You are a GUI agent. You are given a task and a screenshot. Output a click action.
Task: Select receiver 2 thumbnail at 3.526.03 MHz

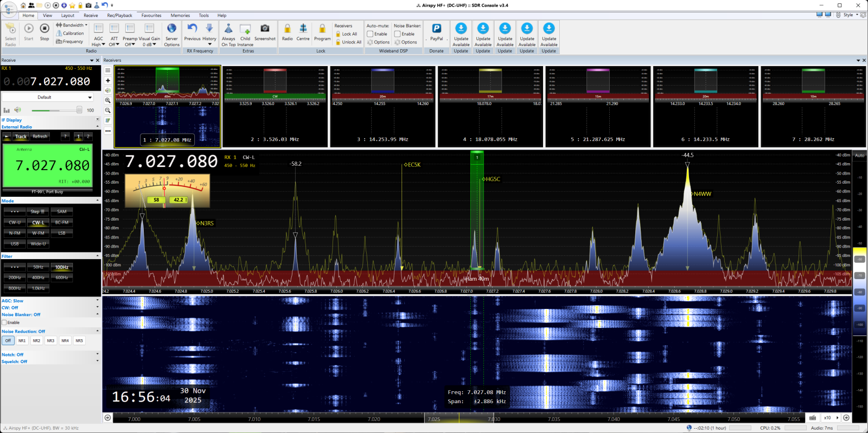click(275, 106)
